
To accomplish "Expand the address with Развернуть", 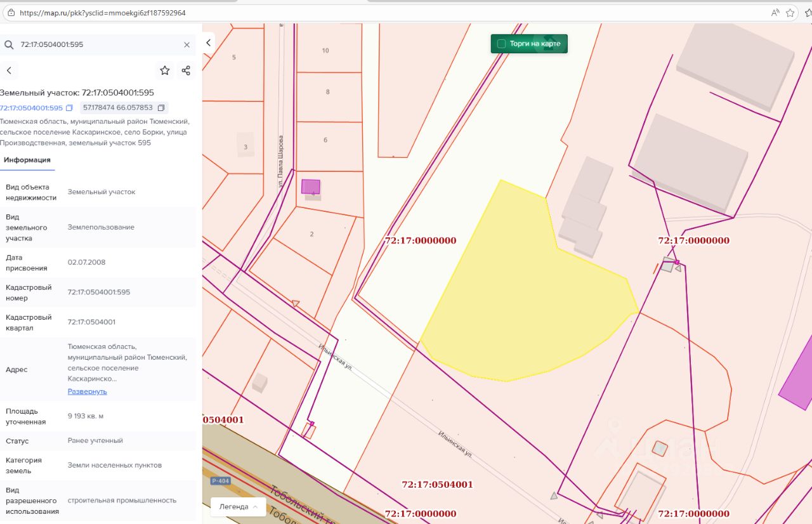I will [87, 391].
